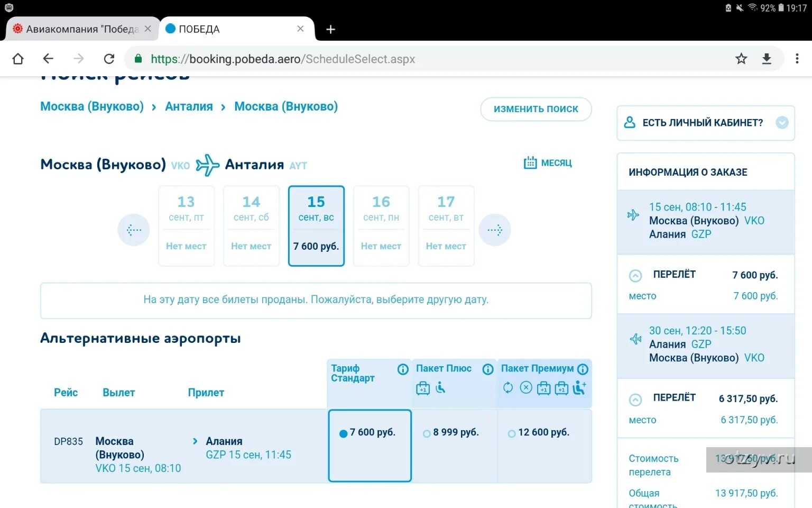812x508 pixels.
Task: Show earlier dates with left arrow
Action: 134,230
